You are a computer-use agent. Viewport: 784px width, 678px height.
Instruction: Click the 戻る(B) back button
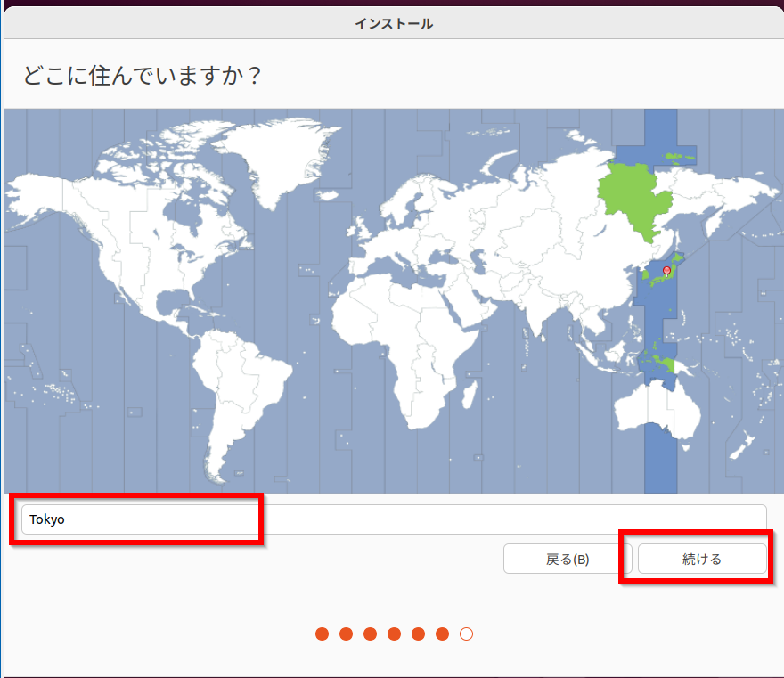pyautogui.click(x=568, y=559)
